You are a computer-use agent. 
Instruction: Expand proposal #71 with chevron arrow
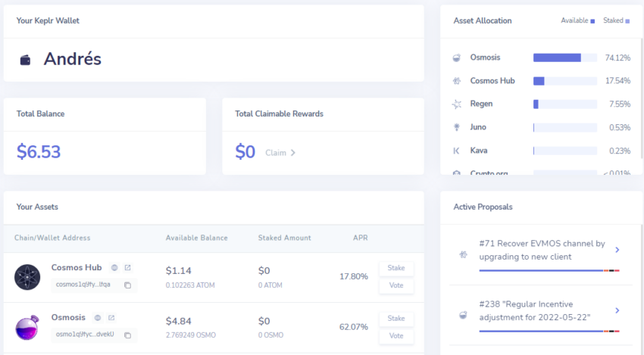tap(617, 250)
